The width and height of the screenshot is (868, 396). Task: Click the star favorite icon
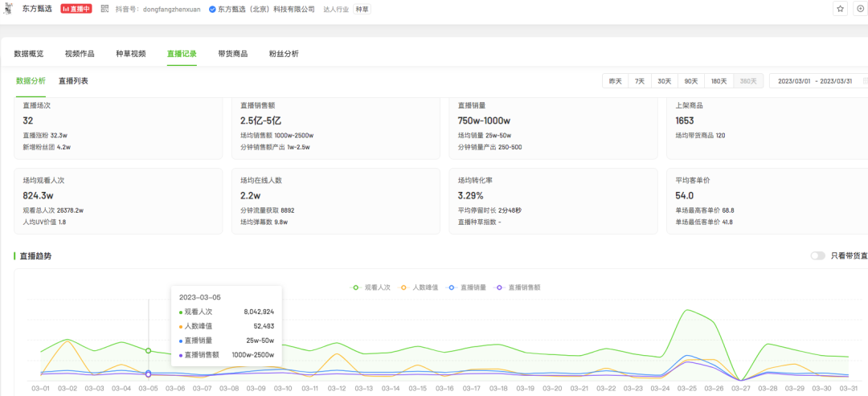pyautogui.click(x=841, y=9)
